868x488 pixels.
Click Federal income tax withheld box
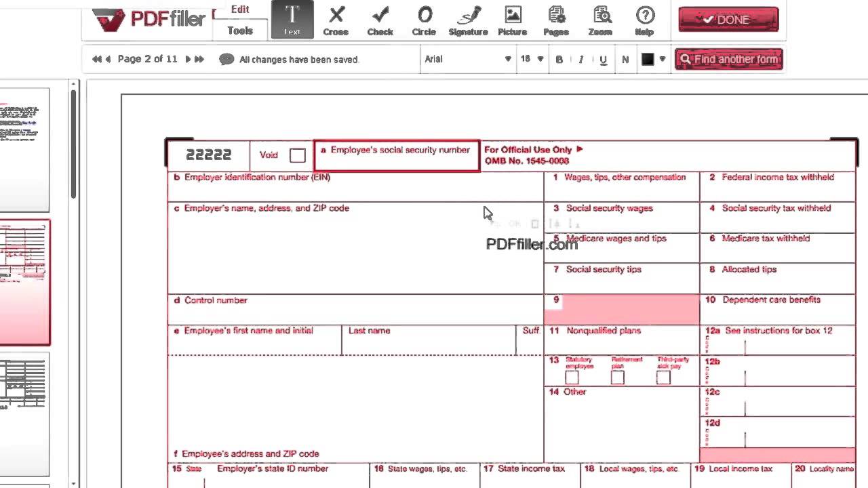[778, 187]
